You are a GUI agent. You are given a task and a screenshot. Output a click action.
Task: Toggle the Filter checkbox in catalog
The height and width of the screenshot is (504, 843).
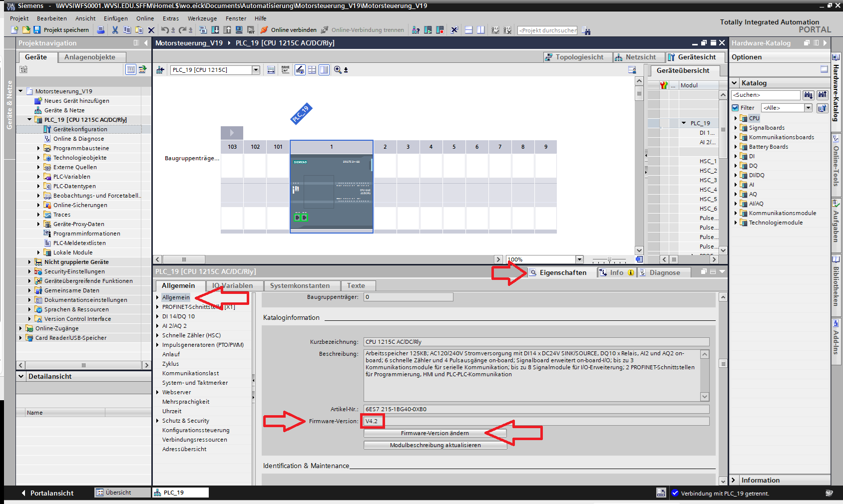tap(735, 108)
